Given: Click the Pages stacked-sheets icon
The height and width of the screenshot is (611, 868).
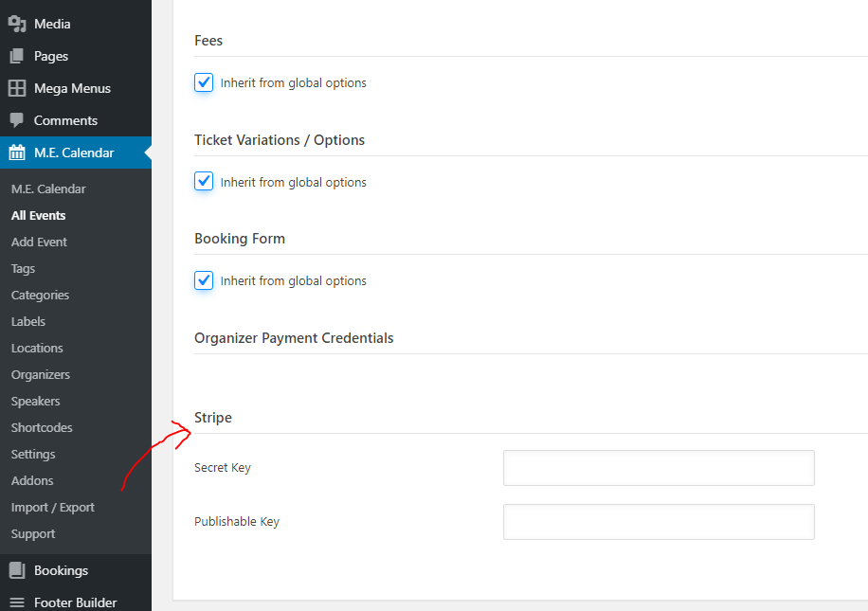Looking at the screenshot, I should tap(17, 56).
